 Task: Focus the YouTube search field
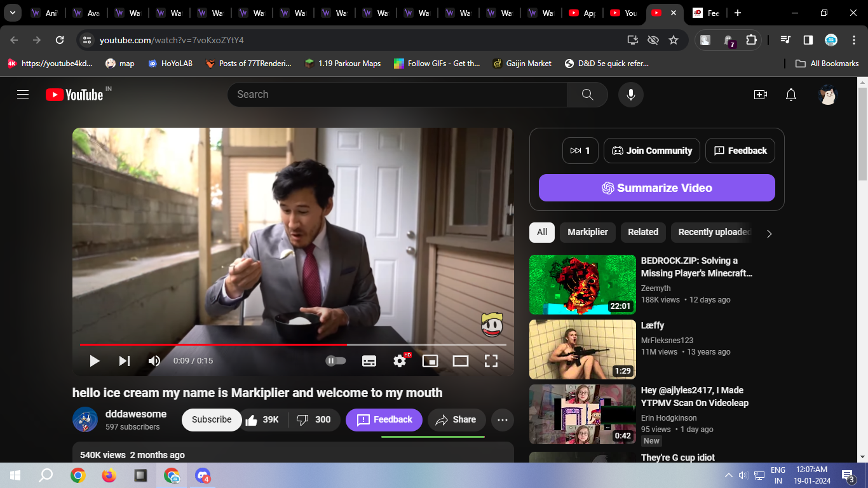click(397, 95)
